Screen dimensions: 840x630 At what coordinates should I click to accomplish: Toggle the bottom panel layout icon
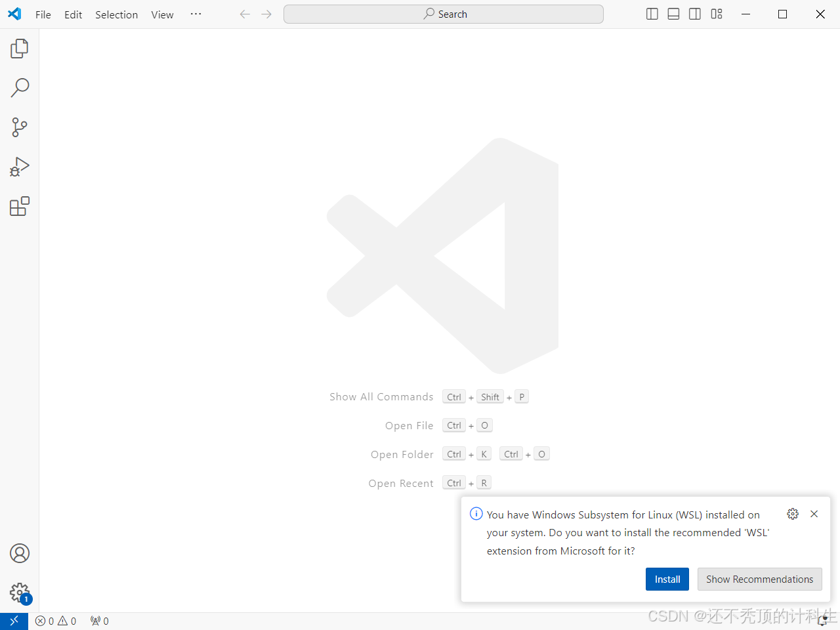673,14
